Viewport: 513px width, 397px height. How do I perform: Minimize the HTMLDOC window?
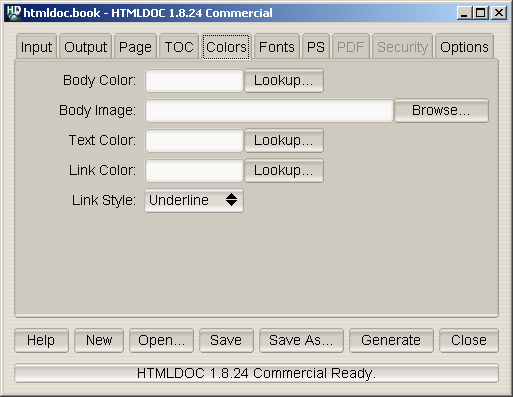(464, 13)
